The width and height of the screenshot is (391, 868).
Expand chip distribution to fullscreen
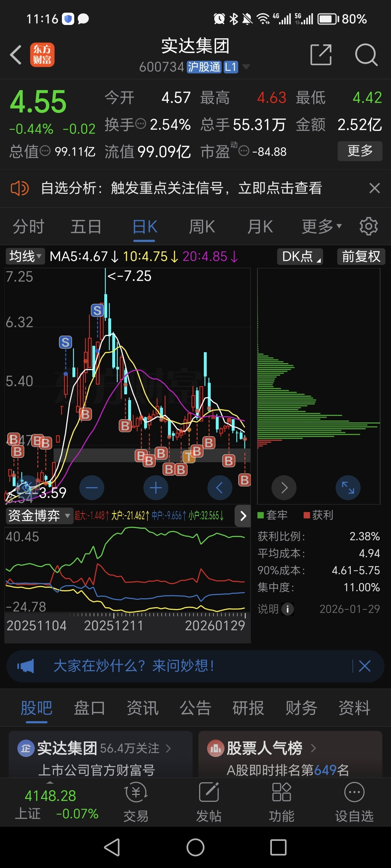tap(348, 488)
